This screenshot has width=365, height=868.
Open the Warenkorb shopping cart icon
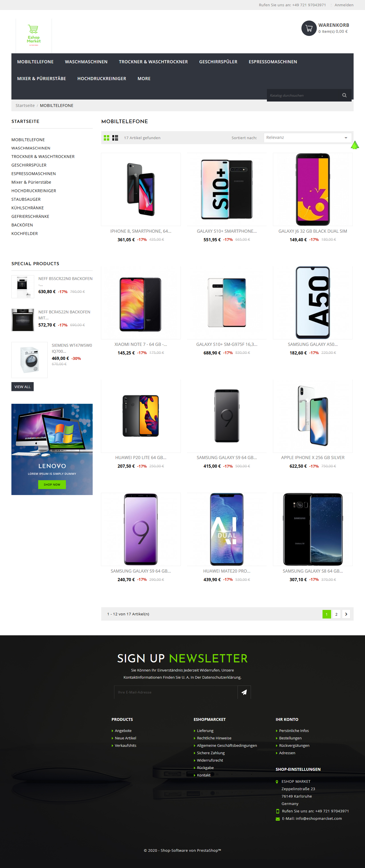pos(309,28)
